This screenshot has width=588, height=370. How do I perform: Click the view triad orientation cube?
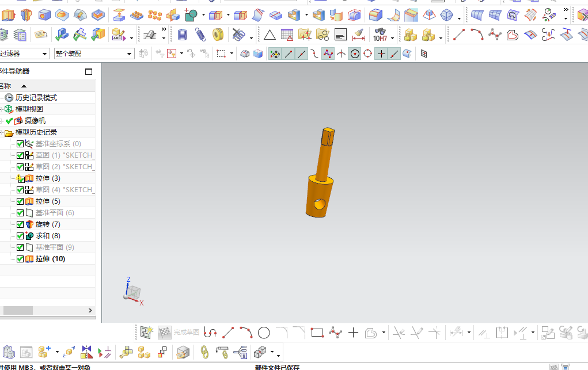pos(133,292)
